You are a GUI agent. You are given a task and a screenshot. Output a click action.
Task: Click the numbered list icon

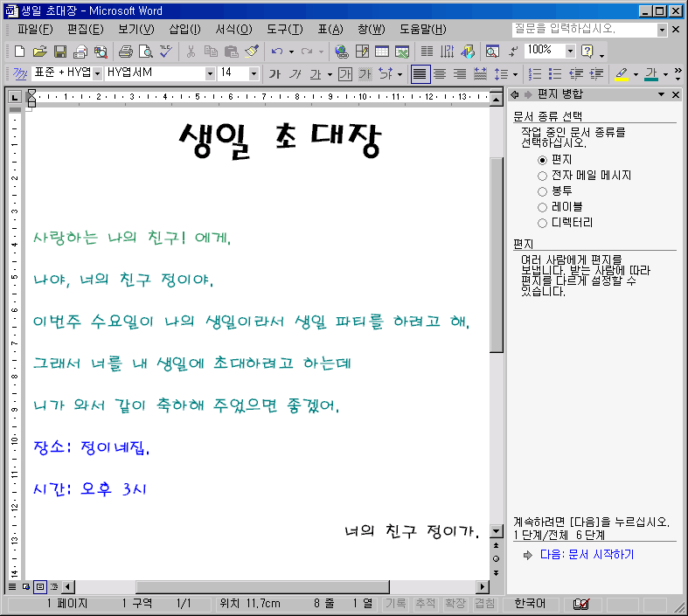click(x=535, y=74)
